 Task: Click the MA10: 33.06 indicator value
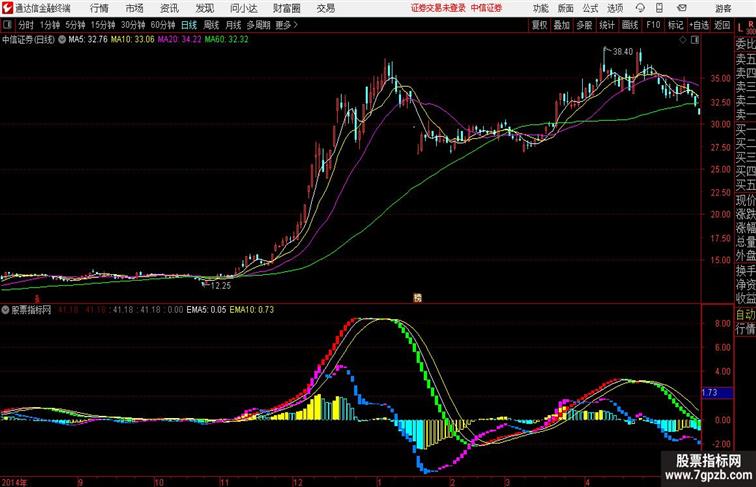[x=133, y=40]
